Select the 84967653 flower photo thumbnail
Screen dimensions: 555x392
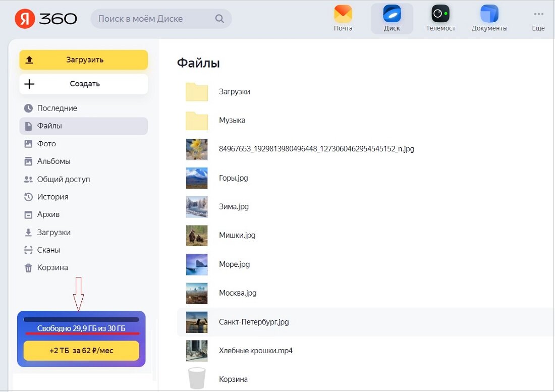click(x=197, y=149)
